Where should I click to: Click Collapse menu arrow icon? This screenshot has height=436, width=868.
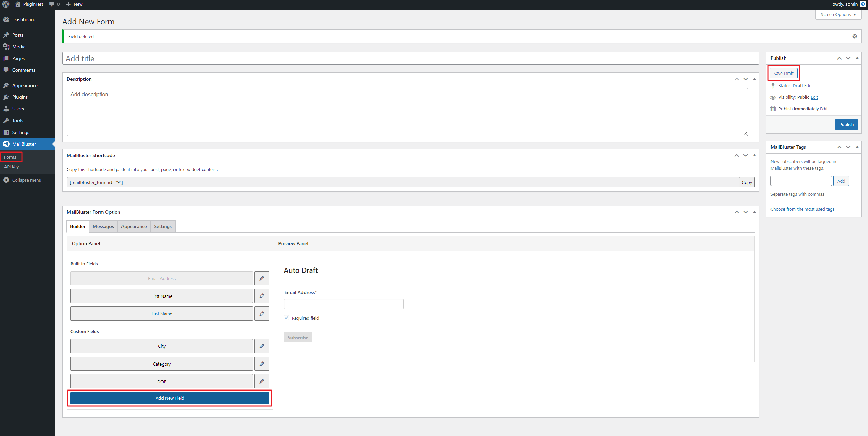pos(6,180)
